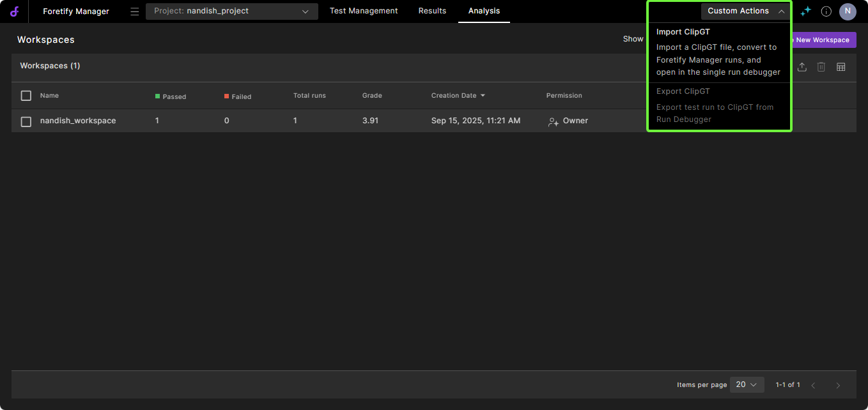The image size is (868, 410).
Task: Click the export/upload workspace icon
Action: click(x=802, y=67)
